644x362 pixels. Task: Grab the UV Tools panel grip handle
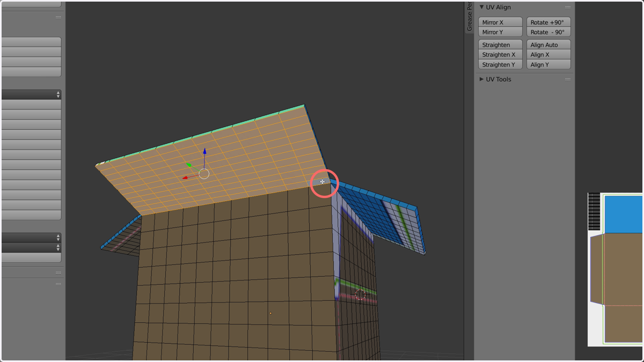pos(567,79)
